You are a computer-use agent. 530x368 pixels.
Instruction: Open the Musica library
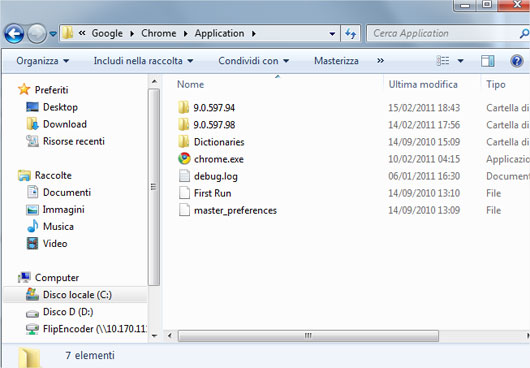pos(50,226)
